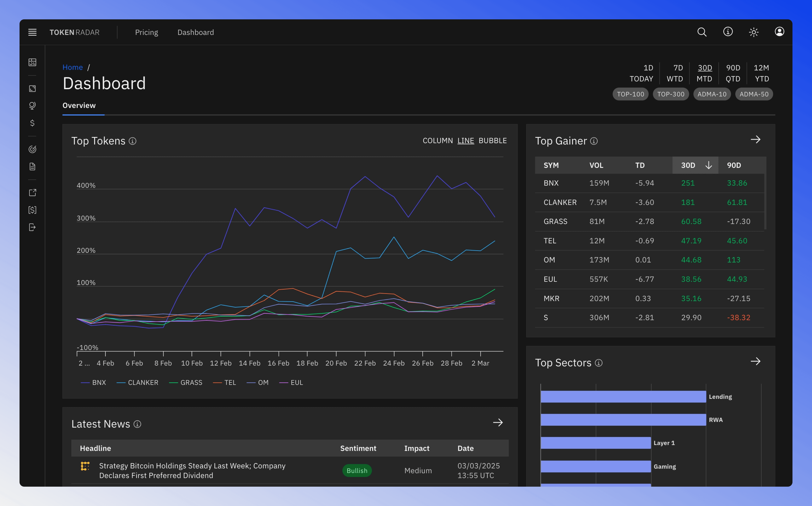Click the Top Sectors info icon
812x506 pixels.
[599, 363]
